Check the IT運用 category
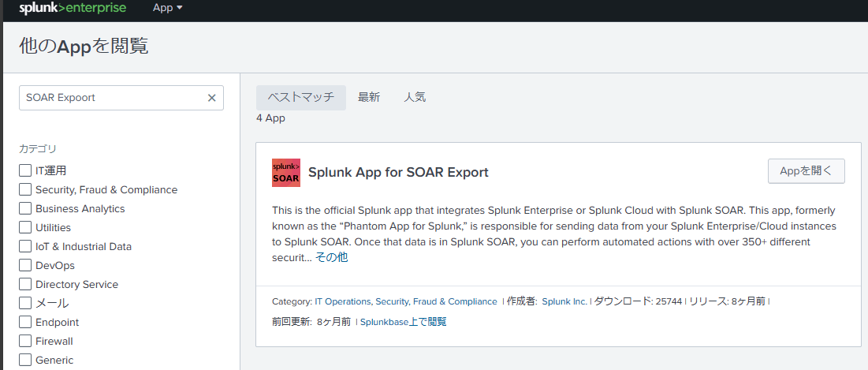 pos(25,170)
